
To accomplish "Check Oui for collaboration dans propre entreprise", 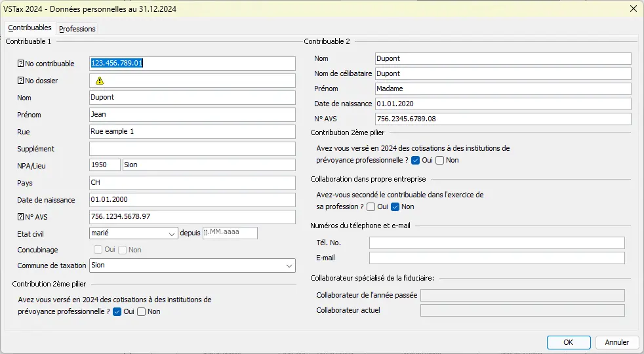I will (x=371, y=206).
